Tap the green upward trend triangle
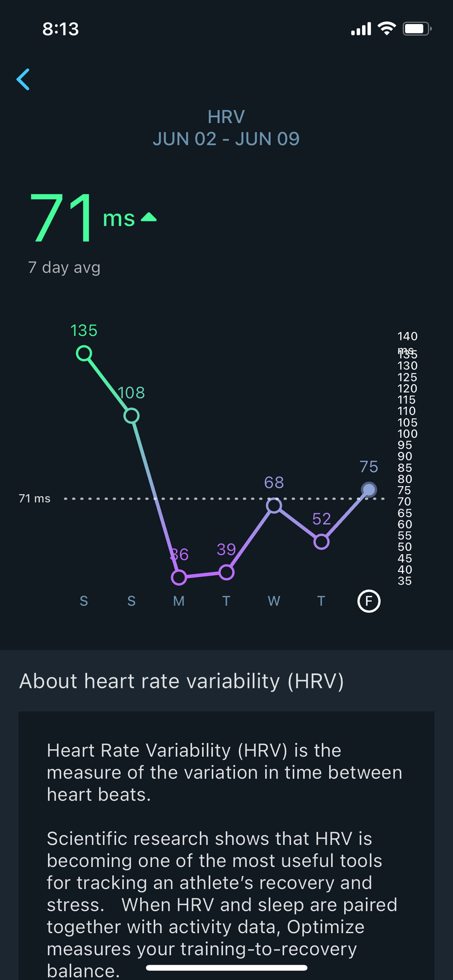The width and height of the screenshot is (453, 980). [x=149, y=217]
